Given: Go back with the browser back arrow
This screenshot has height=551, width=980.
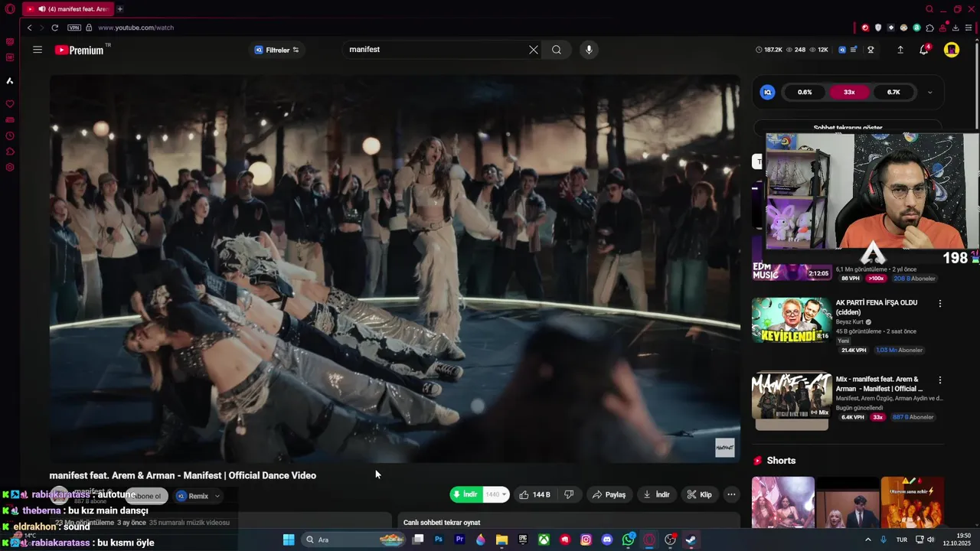Looking at the screenshot, I should point(29,28).
